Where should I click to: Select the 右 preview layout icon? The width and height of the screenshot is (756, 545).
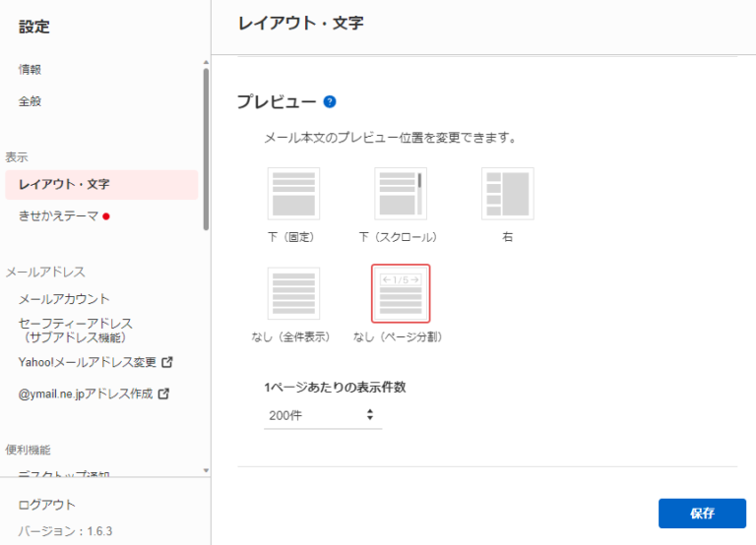[x=507, y=193]
